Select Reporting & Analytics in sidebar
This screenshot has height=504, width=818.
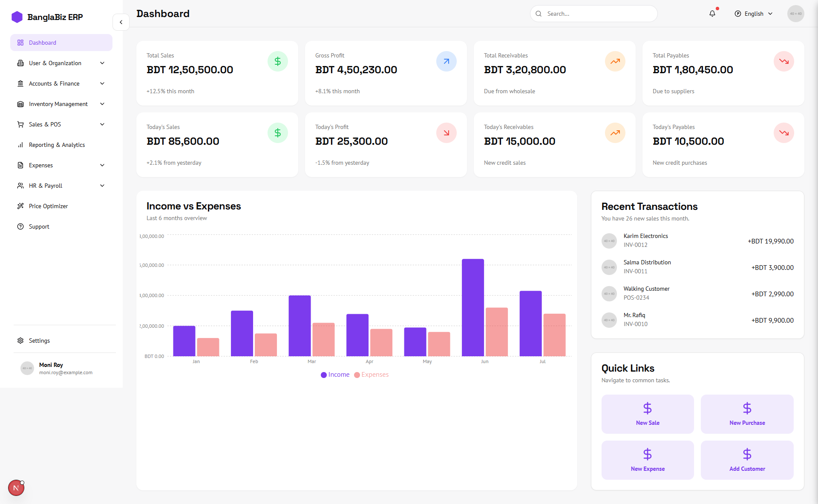[x=57, y=145]
